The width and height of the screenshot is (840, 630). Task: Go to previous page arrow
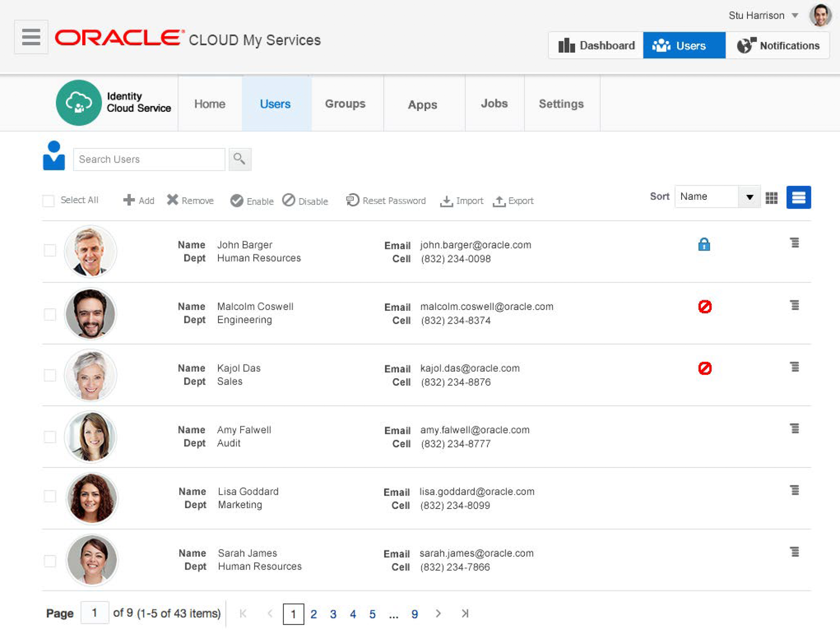pyautogui.click(x=270, y=613)
